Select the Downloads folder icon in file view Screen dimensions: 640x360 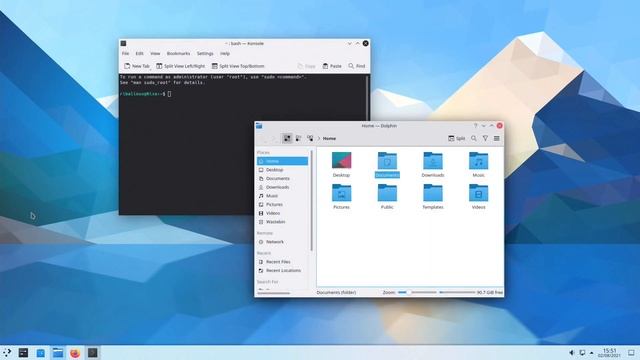pyautogui.click(x=433, y=160)
